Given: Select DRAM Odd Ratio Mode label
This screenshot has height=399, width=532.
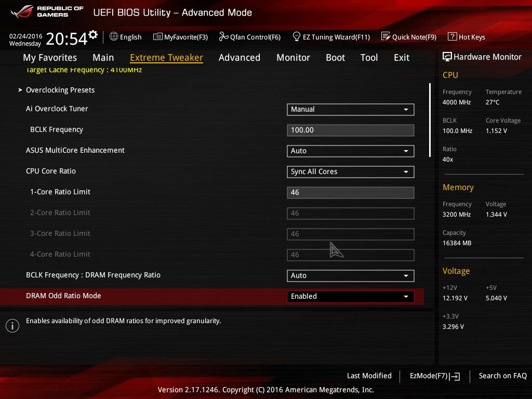Looking at the screenshot, I should (x=63, y=296).
